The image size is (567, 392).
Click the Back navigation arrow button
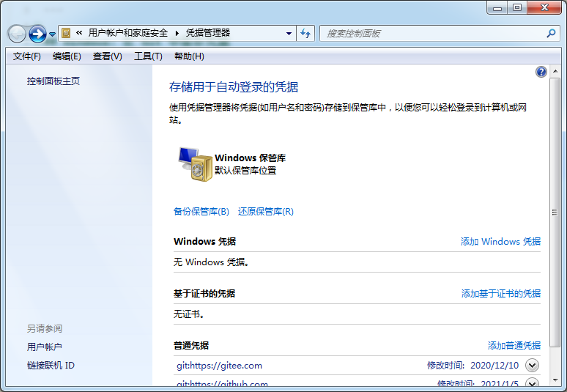[17, 34]
